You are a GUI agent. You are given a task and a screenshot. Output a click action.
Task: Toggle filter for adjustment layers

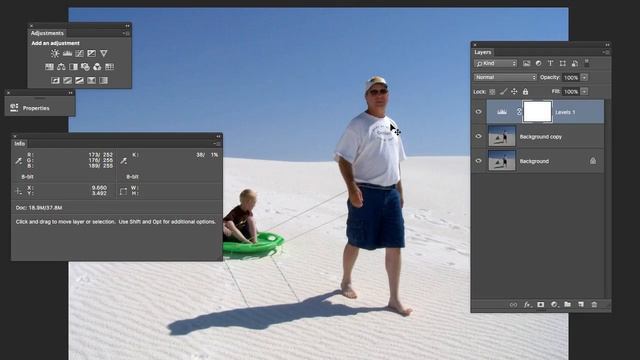pyautogui.click(x=538, y=63)
